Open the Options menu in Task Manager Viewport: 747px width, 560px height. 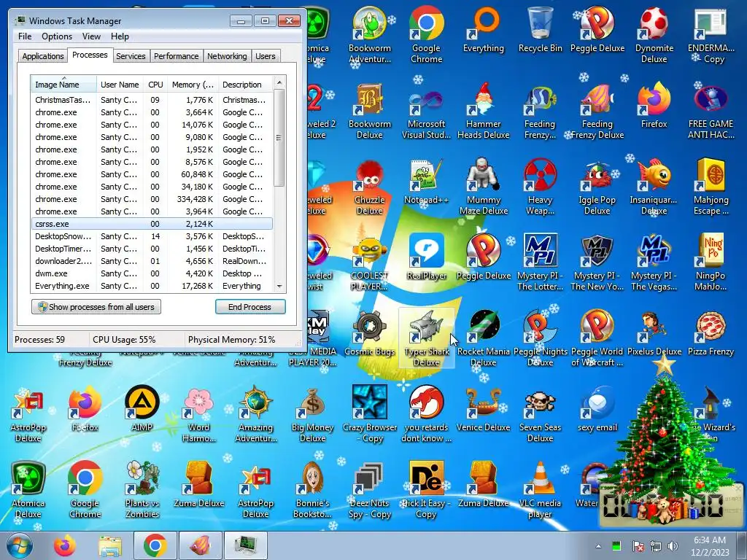click(x=57, y=36)
